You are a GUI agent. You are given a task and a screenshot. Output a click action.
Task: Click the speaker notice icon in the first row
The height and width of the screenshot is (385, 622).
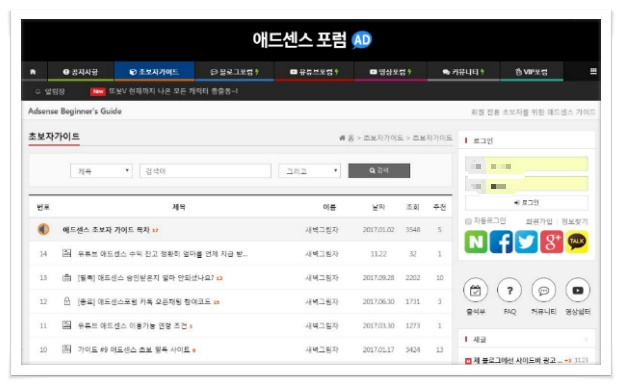coord(44,229)
